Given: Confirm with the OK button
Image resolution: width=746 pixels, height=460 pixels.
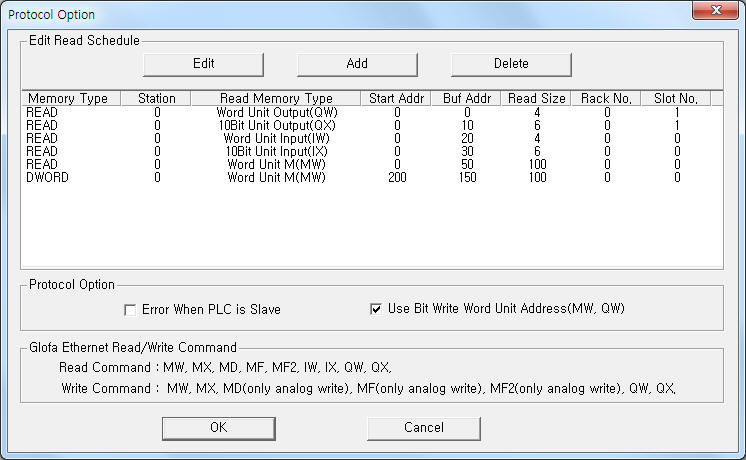Looking at the screenshot, I should coord(218,428).
